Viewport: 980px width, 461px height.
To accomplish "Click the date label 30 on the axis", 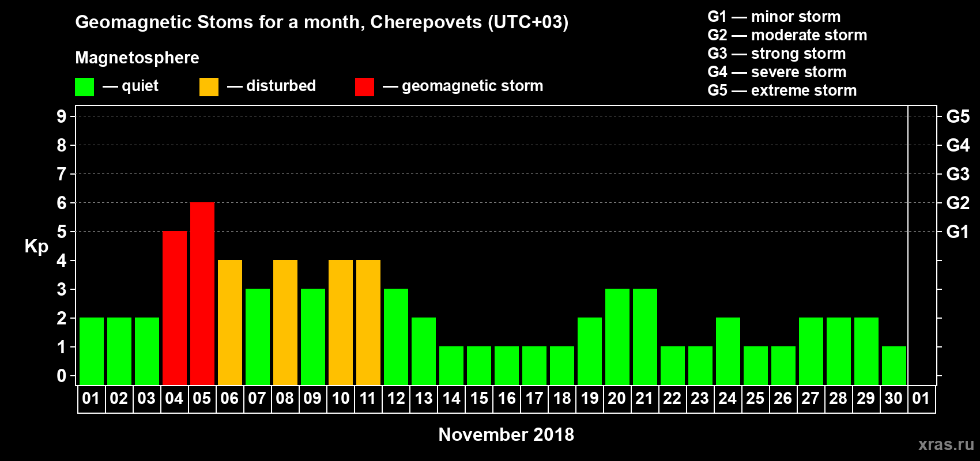I will pyautogui.click(x=894, y=398).
